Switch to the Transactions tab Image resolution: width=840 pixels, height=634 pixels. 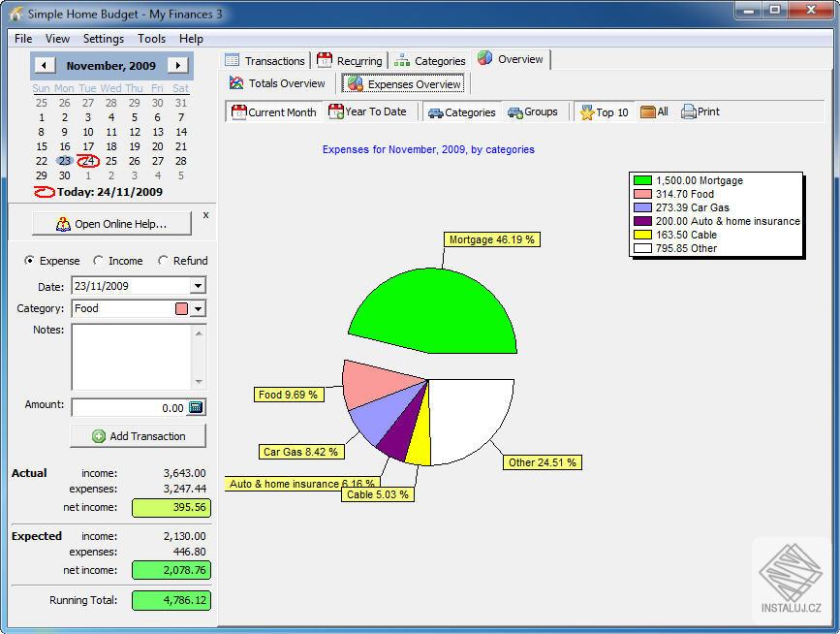(265, 60)
